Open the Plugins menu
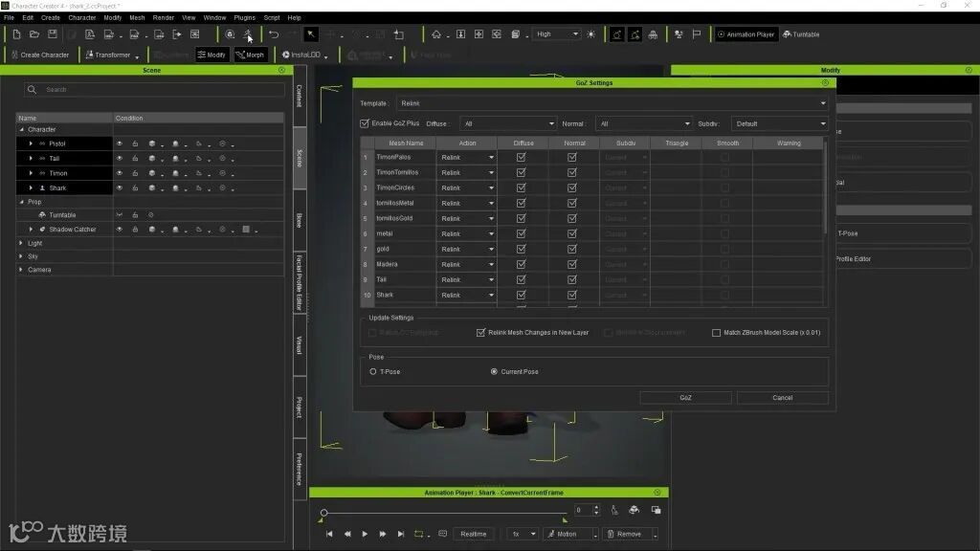The height and width of the screenshot is (551, 980). 244,17
